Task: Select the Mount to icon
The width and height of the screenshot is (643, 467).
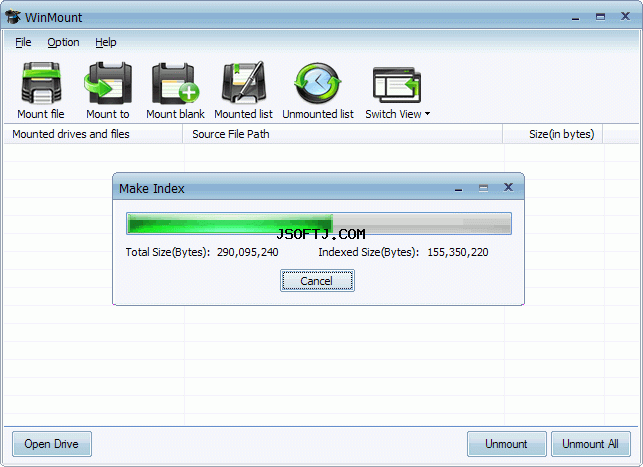Action: [108, 83]
